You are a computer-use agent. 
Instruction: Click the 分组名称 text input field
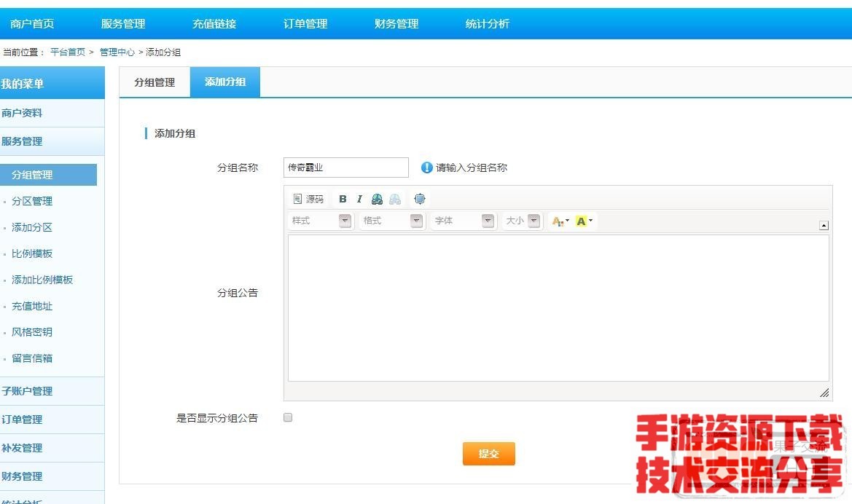point(345,168)
